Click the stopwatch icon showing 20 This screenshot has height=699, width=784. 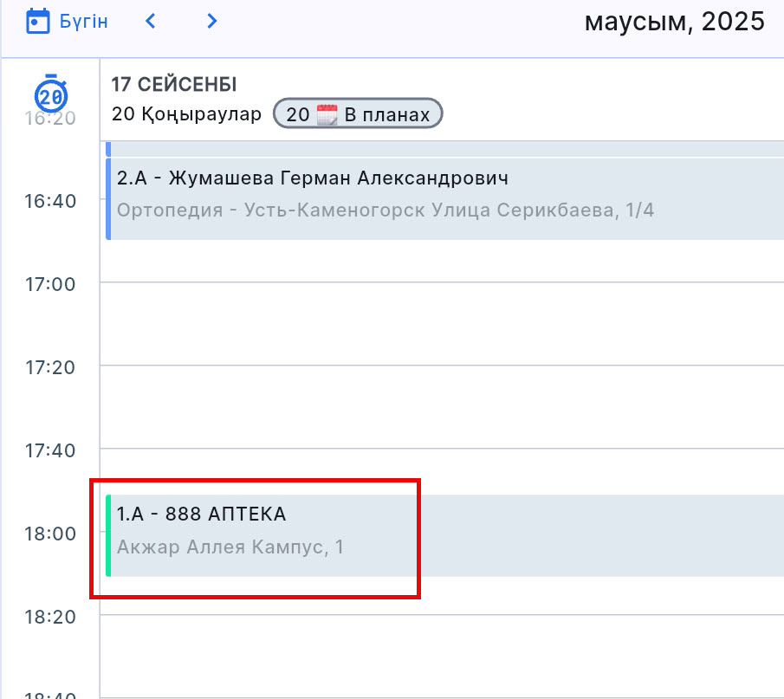(x=51, y=94)
